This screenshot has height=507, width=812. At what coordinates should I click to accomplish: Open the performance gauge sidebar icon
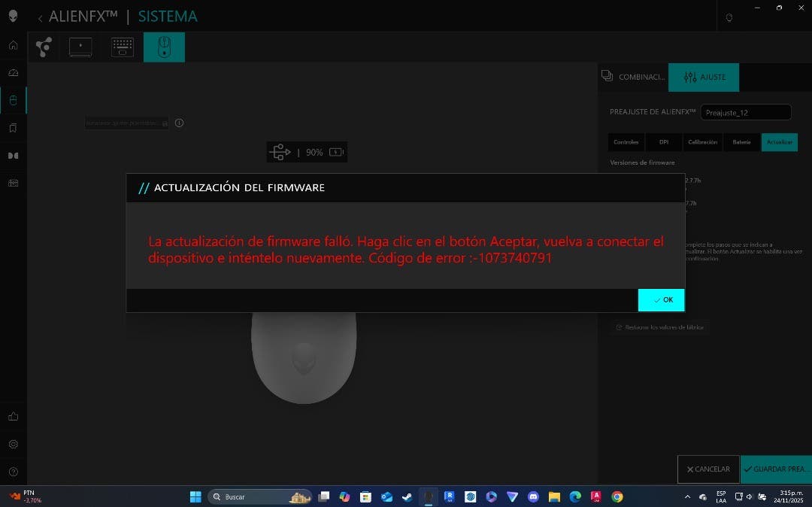point(13,73)
